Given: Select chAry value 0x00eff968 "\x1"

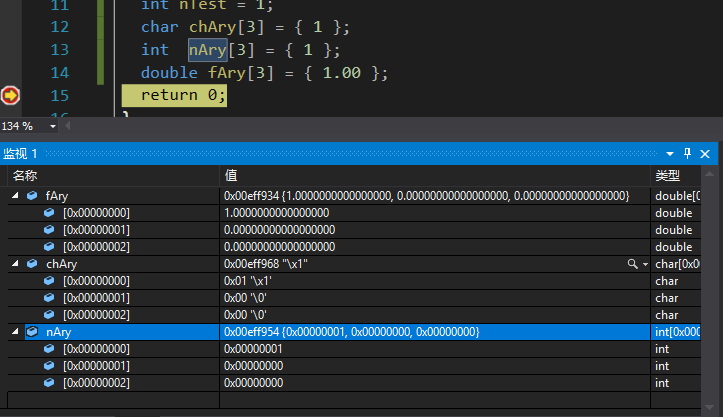Looking at the screenshot, I should coord(266,264).
